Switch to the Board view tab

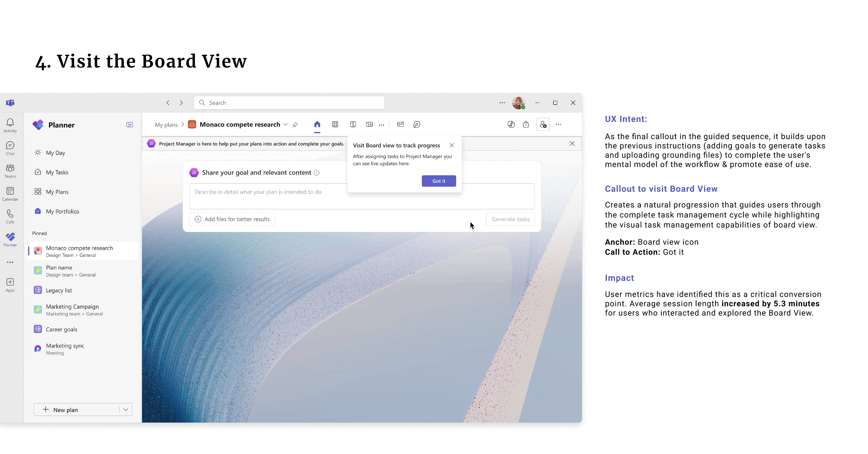pos(353,124)
